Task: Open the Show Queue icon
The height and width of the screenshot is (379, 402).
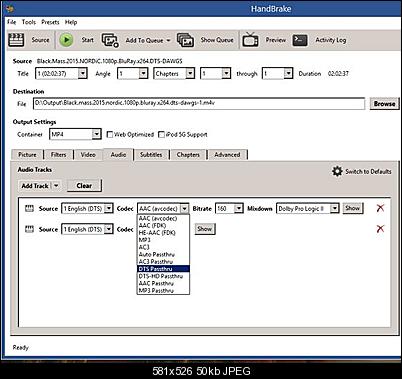Action: coord(185,40)
